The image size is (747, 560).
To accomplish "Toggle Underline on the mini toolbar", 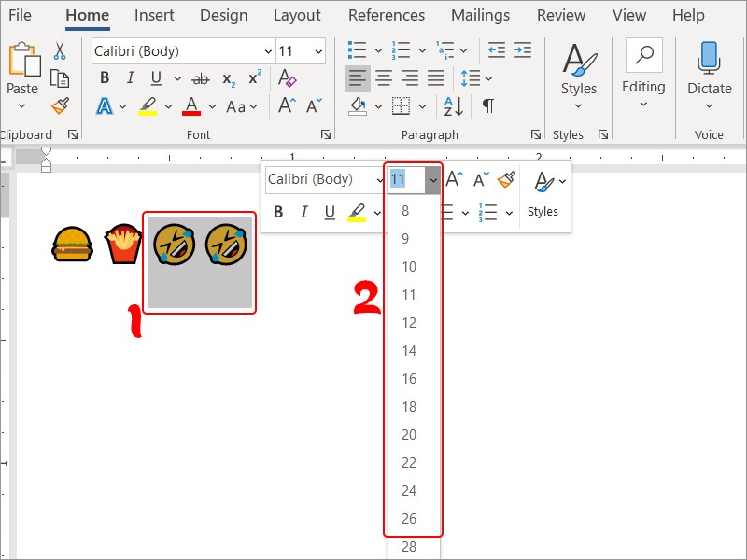I will click(x=330, y=213).
